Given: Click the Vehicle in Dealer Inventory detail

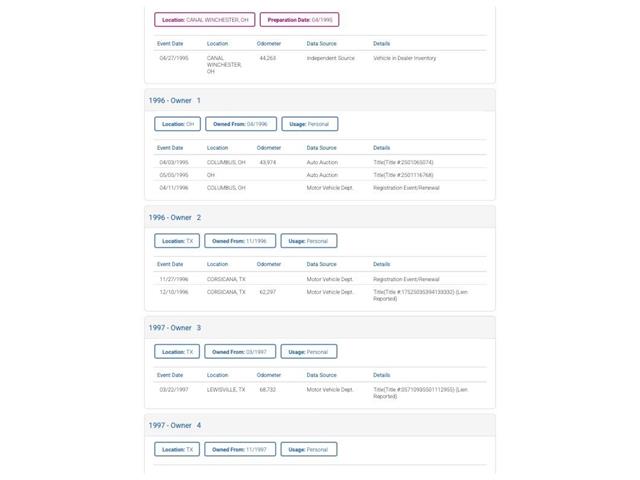Looking at the screenshot, I should [404, 58].
